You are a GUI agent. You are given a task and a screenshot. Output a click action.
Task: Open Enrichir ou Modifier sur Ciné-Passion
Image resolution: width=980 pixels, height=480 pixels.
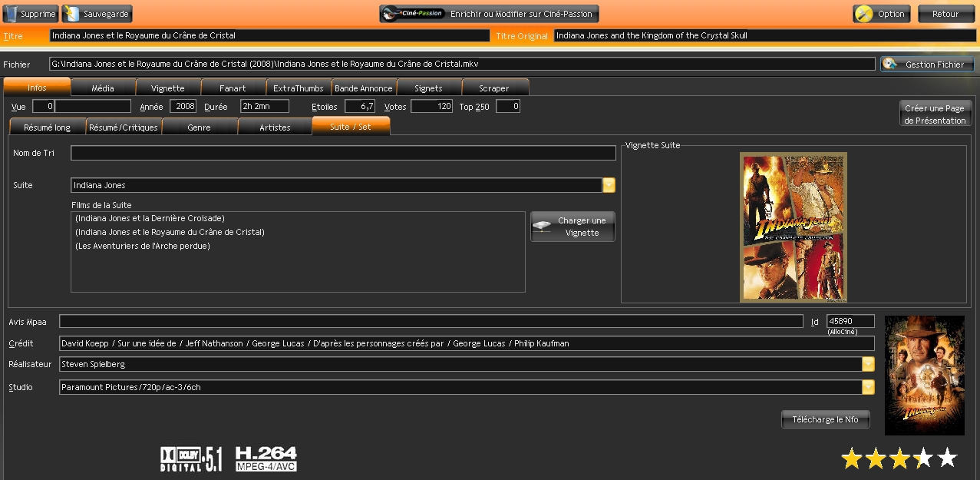(x=489, y=14)
